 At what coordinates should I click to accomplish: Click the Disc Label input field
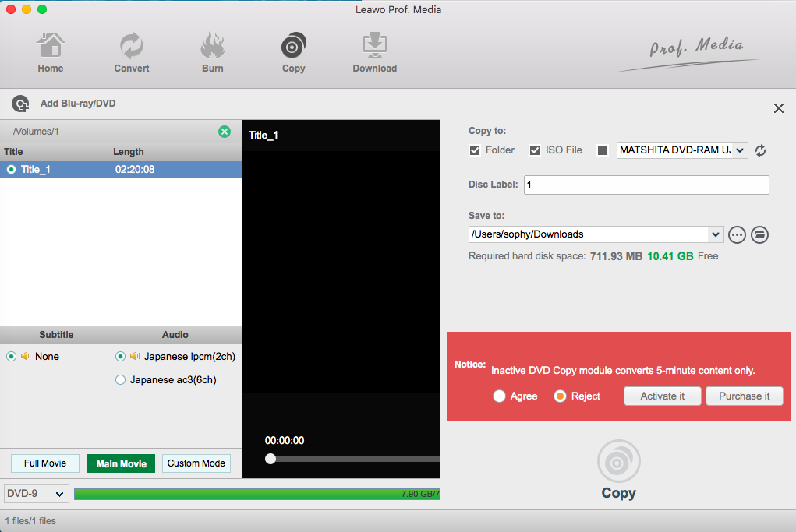pos(646,185)
